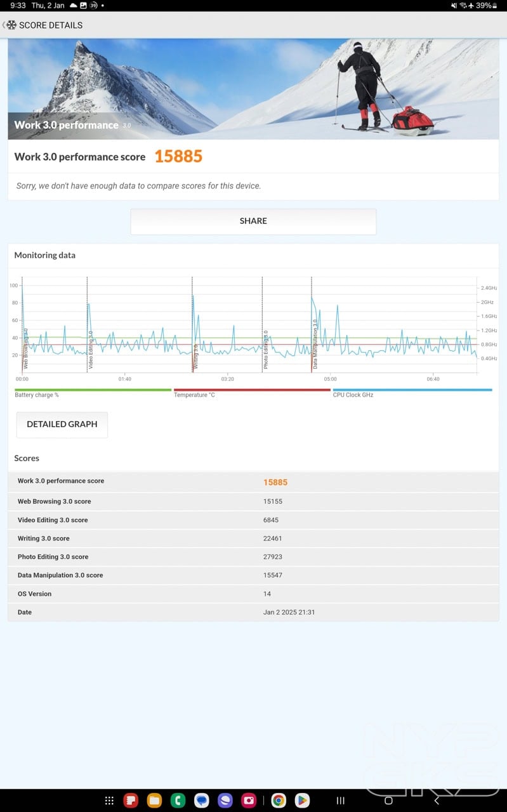The width and height of the screenshot is (507, 812).
Task: Open the red notes app in taskbar
Action: click(131, 801)
